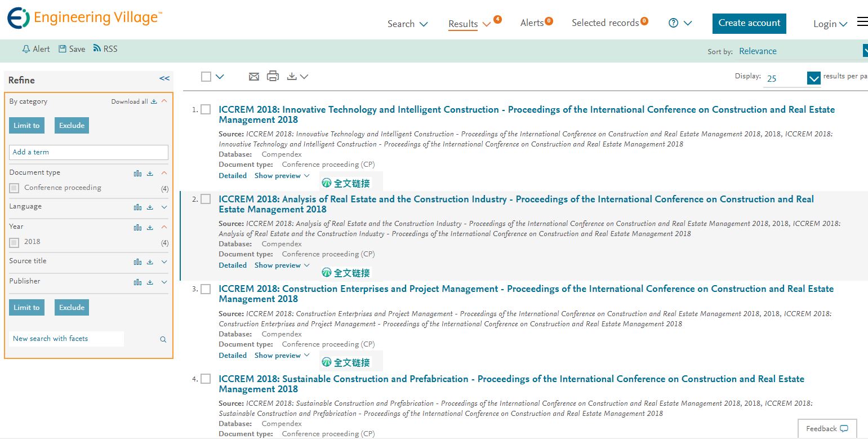
Task: Collapse the Document type facet
Action: (x=164, y=173)
